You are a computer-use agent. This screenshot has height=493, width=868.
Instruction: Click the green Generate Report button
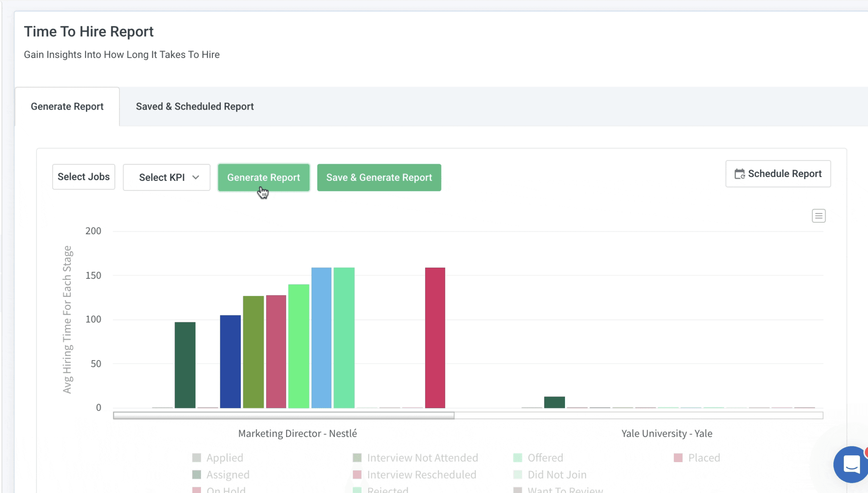click(x=263, y=177)
